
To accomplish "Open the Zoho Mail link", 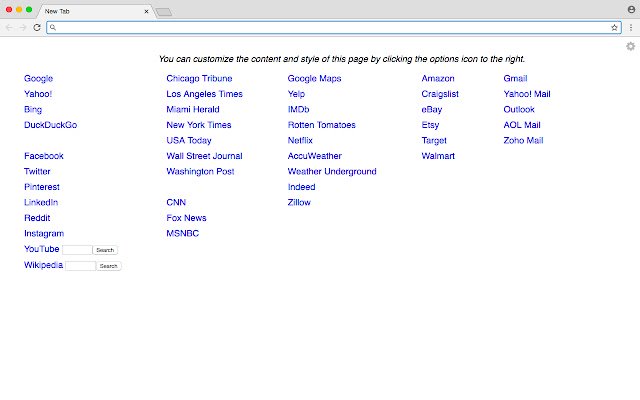I will [523, 140].
